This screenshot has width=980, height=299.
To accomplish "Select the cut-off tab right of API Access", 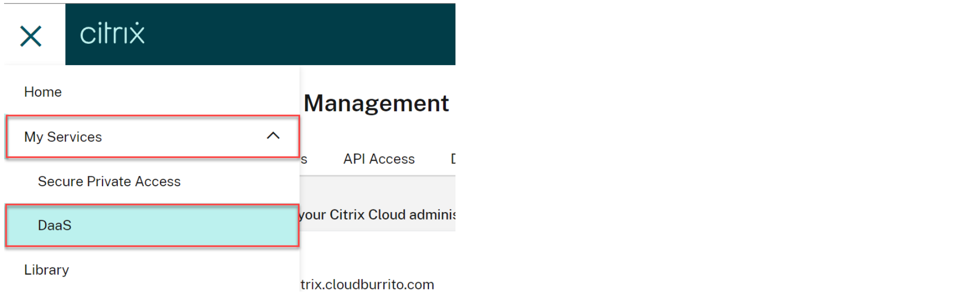I will pyautogui.click(x=452, y=159).
